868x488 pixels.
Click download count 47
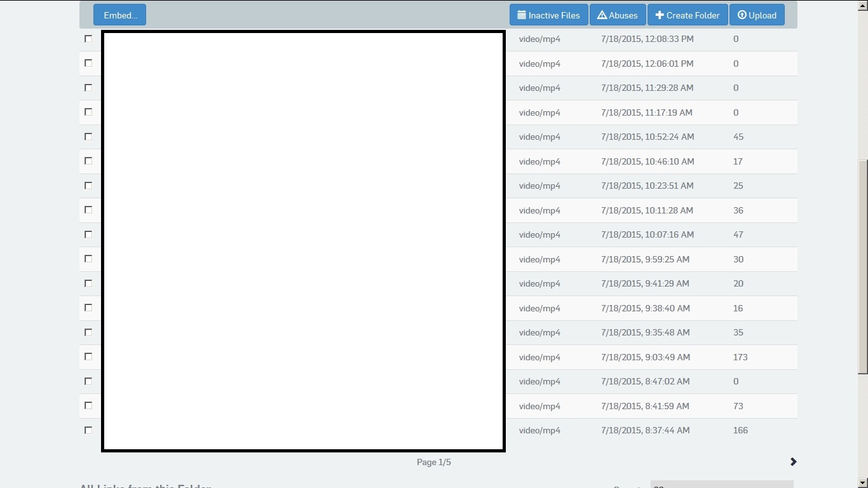pos(738,234)
